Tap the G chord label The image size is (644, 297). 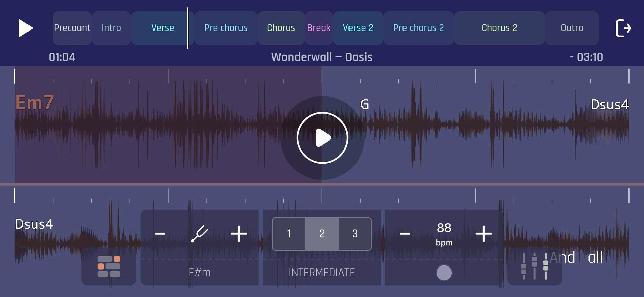tap(365, 105)
